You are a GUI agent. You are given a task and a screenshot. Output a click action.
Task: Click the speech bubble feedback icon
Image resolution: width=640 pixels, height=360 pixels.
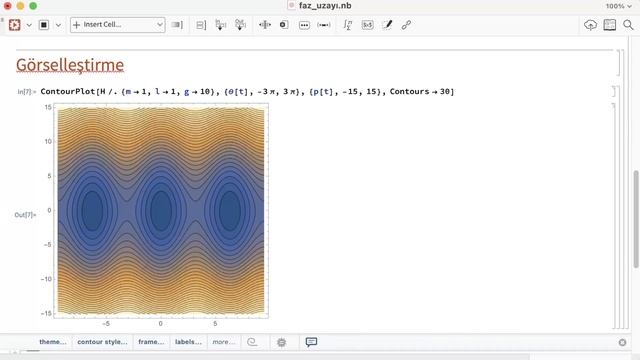click(x=311, y=342)
